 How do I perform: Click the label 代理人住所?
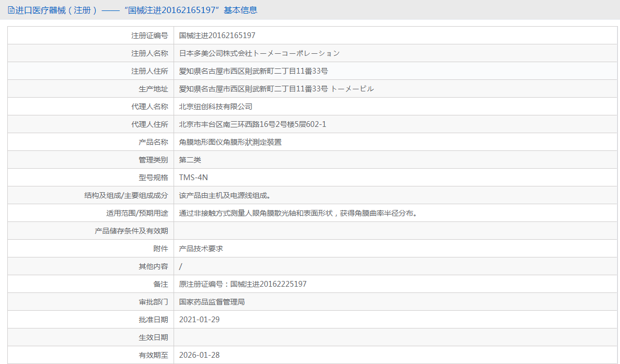tap(150, 124)
